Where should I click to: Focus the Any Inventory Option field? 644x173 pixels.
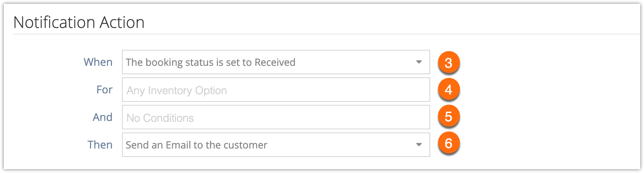pyautogui.click(x=276, y=90)
